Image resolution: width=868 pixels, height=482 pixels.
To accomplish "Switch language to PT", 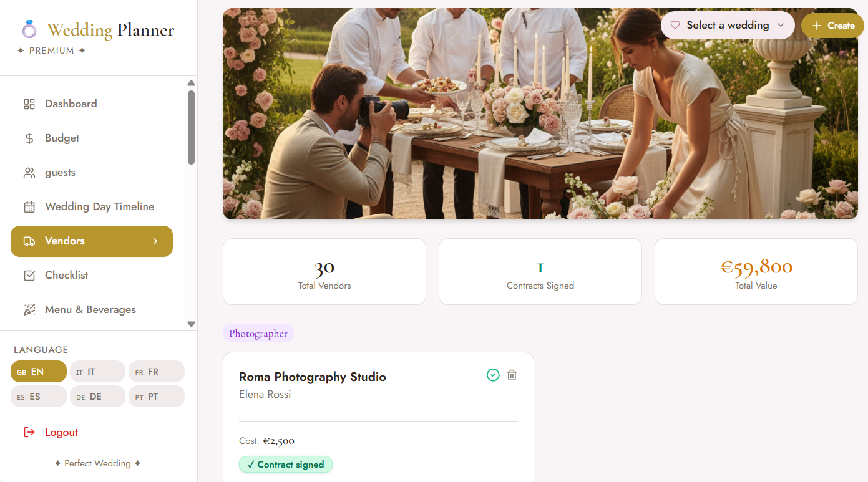I will click(157, 397).
